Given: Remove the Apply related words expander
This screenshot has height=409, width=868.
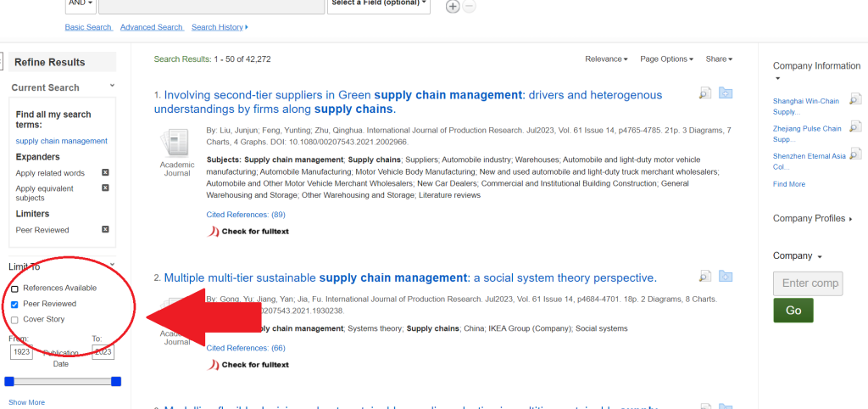Looking at the screenshot, I should click(105, 172).
